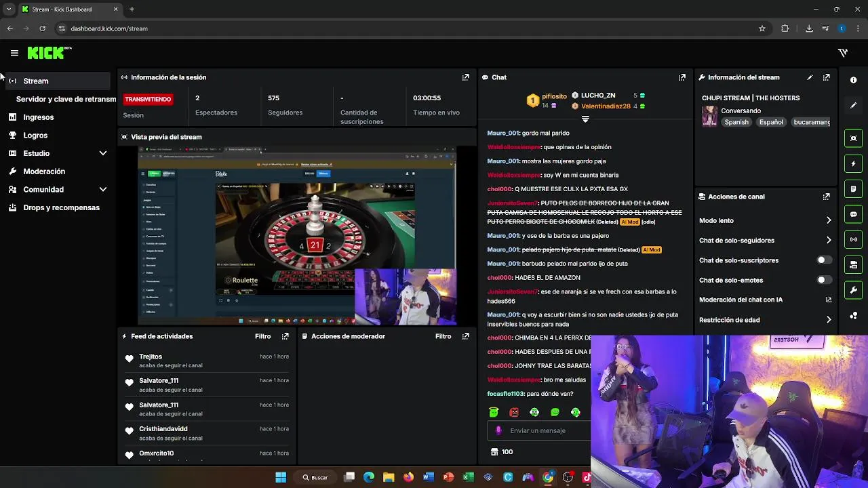Edit stream info with the pencil icon
Screen dimensions: 868x488
click(810, 77)
